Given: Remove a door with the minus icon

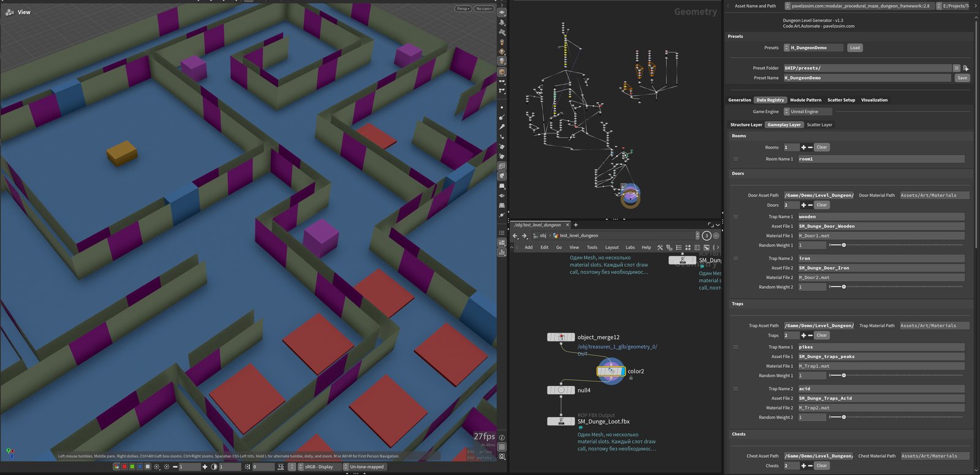Looking at the screenshot, I should tap(810, 205).
